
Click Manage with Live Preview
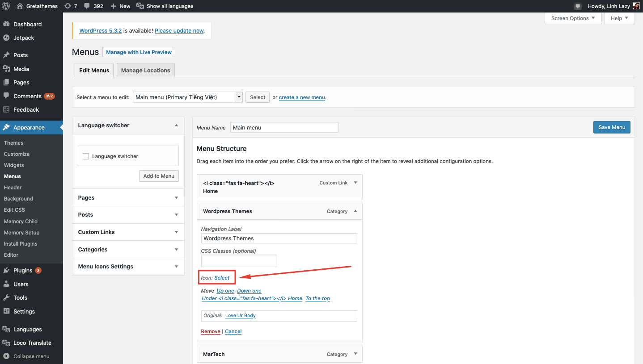tap(139, 52)
